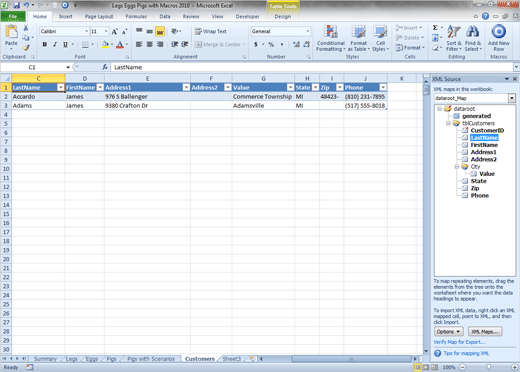The height and width of the screenshot is (372, 520).
Task: Click the Add New Row macro button
Action: [x=499, y=38]
